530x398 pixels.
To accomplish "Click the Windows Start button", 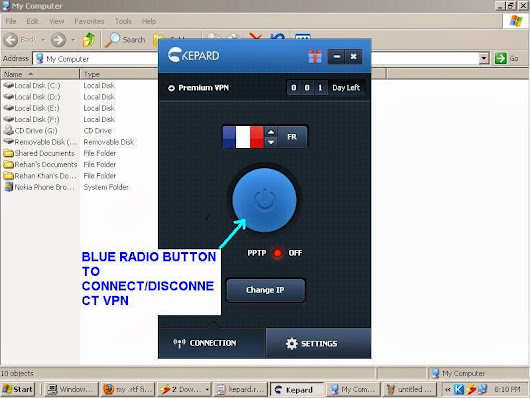I will [x=18, y=389].
